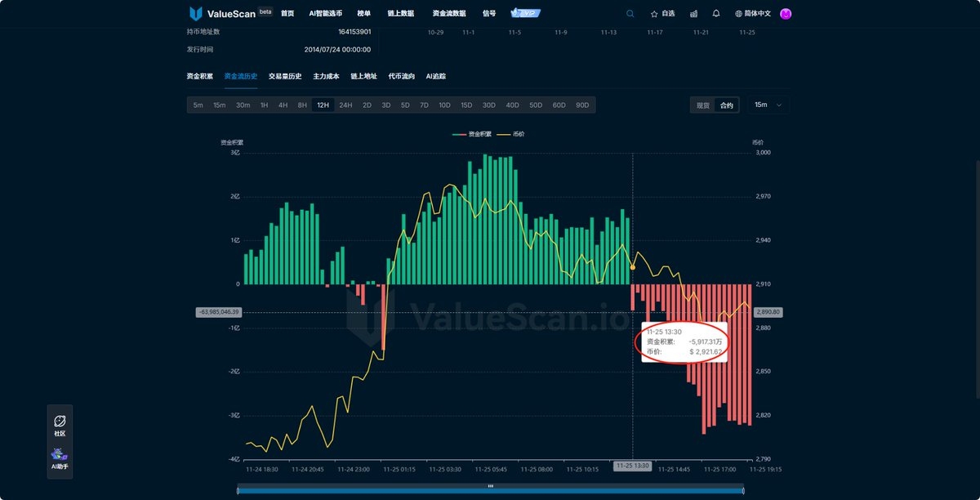The height and width of the screenshot is (500, 980).
Task: Select the 50D period button
Action: (x=536, y=105)
